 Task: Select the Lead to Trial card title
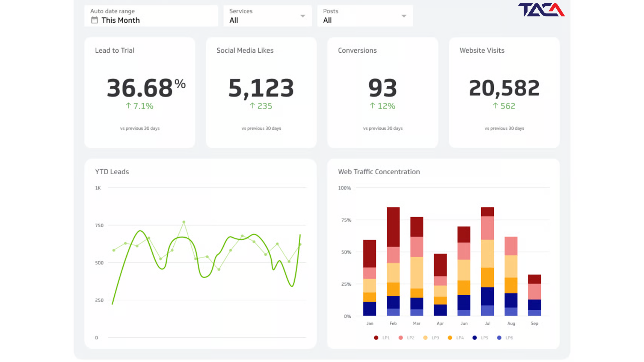(x=115, y=50)
